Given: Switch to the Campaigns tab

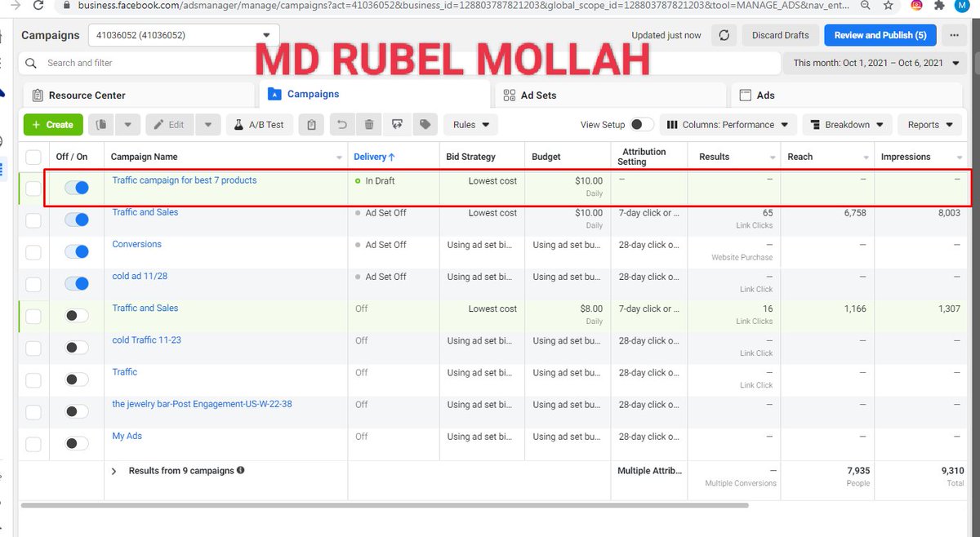Looking at the screenshot, I should (x=375, y=95).
